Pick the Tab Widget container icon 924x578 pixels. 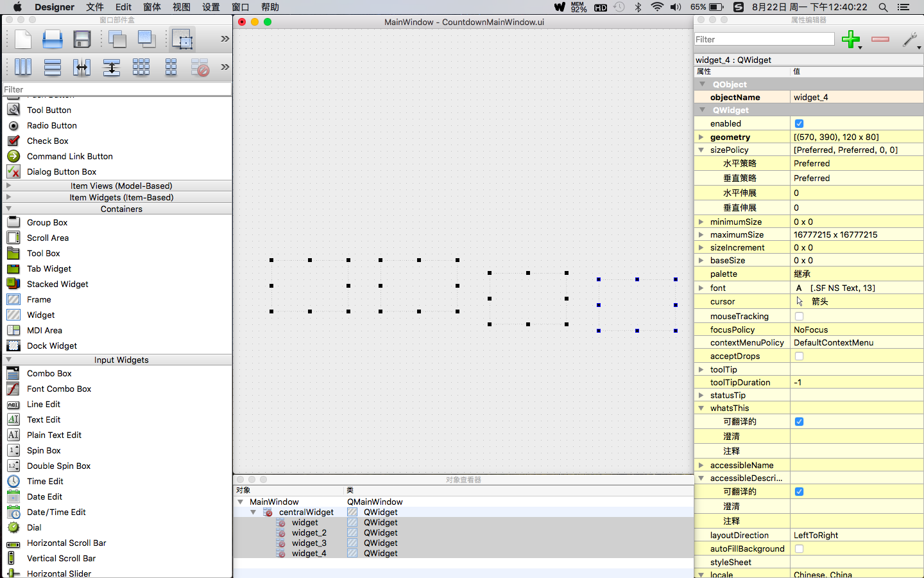[x=13, y=268]
